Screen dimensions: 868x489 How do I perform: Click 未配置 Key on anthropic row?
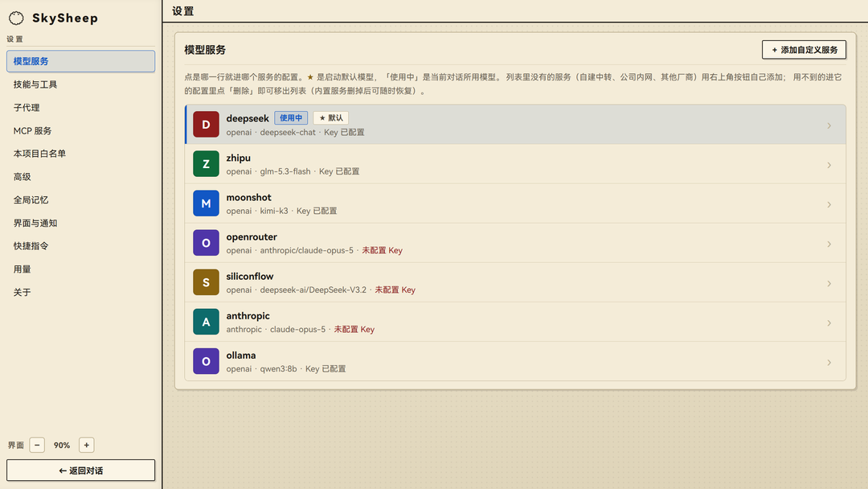354,329
